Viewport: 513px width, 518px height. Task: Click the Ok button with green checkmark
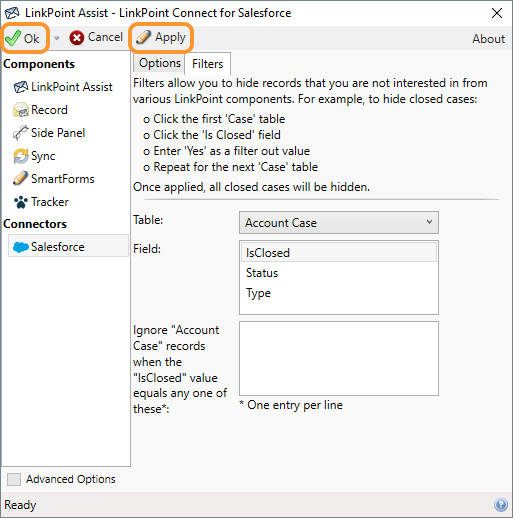point(23,38)
